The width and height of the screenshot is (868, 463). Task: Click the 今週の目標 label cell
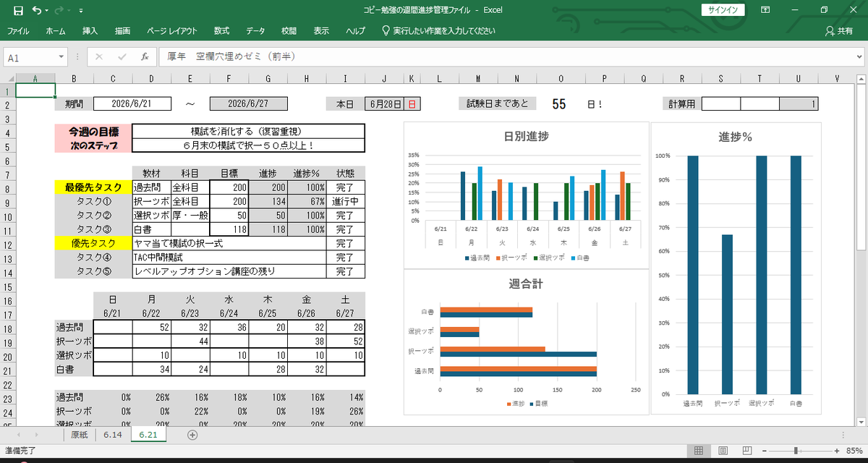point(93,131)
